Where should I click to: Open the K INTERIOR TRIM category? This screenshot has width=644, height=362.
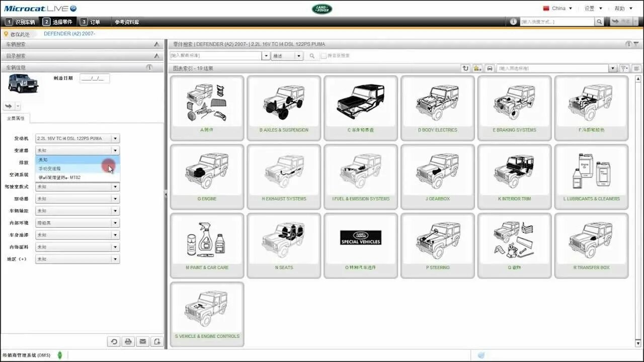[514, 177]
